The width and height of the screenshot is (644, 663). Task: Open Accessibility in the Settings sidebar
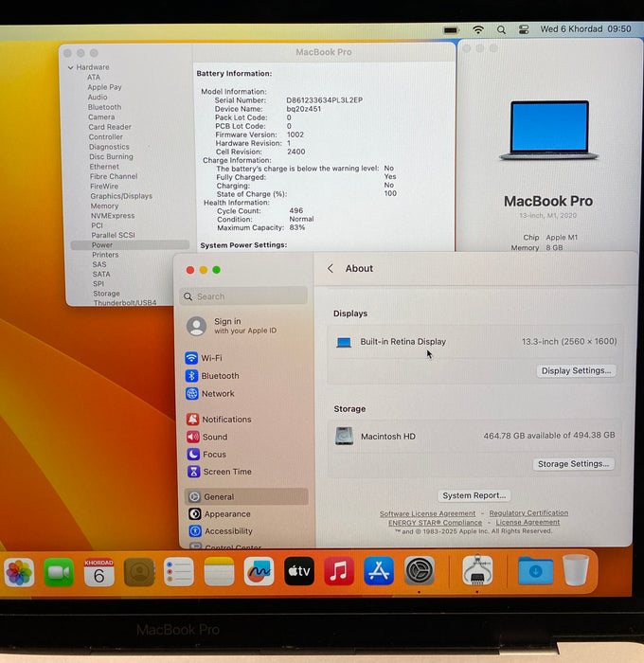[246, 531]
